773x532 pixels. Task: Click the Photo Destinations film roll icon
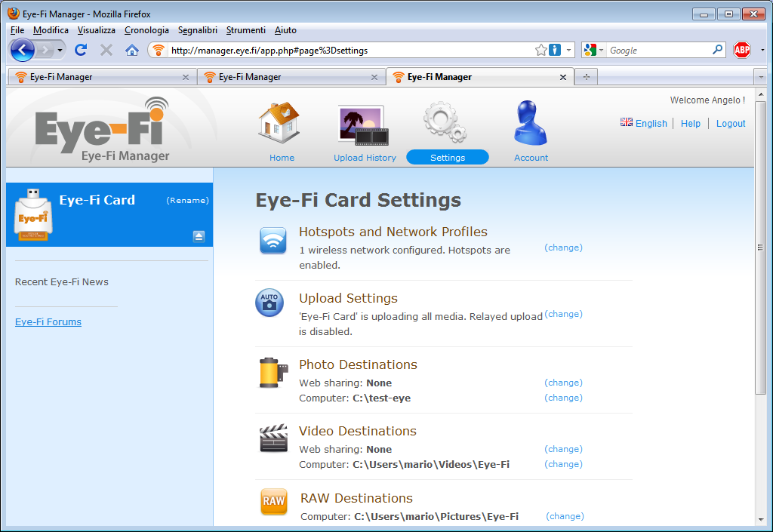coord(273,373)
